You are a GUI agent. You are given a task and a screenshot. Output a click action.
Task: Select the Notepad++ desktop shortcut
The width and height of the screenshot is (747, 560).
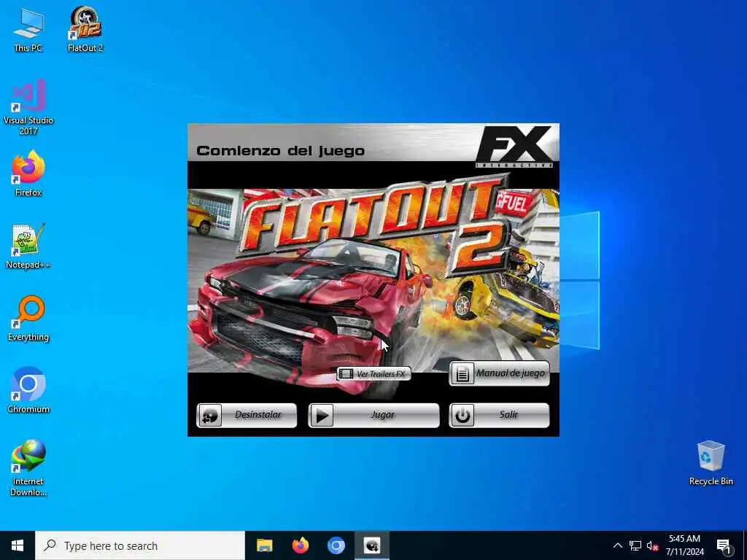(x=28, y=246)
